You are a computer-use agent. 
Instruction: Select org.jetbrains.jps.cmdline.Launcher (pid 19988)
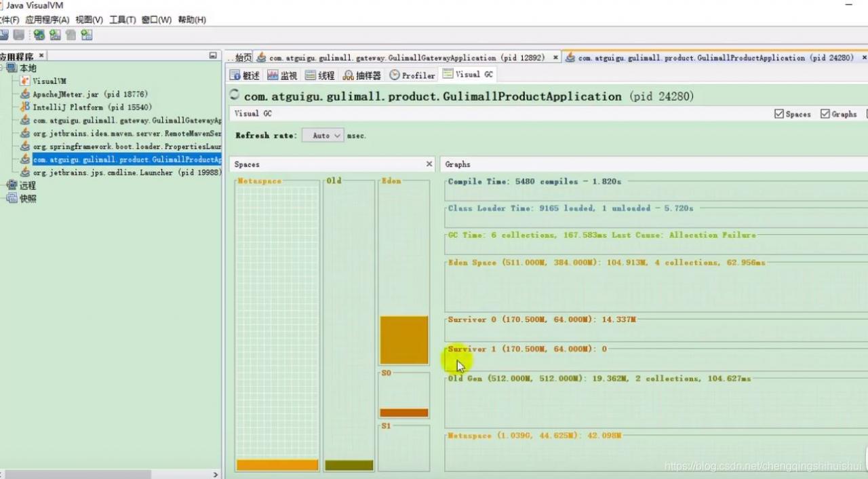127,173
